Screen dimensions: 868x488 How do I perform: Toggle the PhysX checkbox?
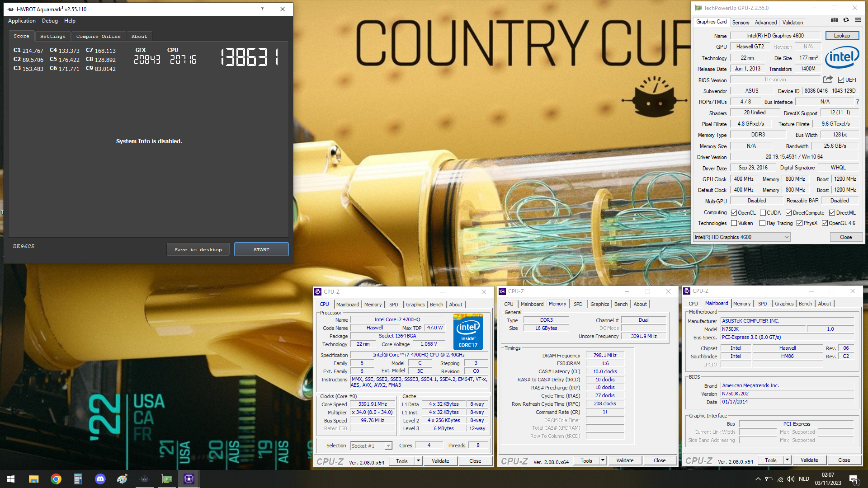(x=800, y=223)
